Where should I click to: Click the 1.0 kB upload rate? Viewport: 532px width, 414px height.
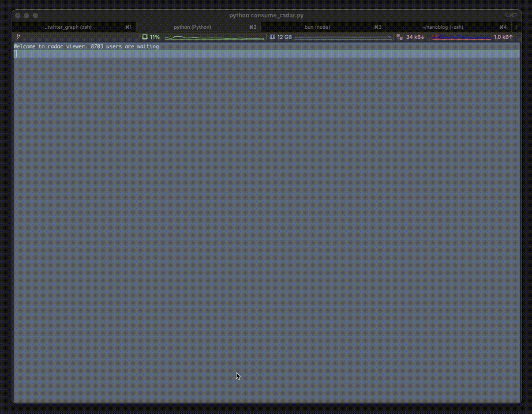[x=503, y=37]
